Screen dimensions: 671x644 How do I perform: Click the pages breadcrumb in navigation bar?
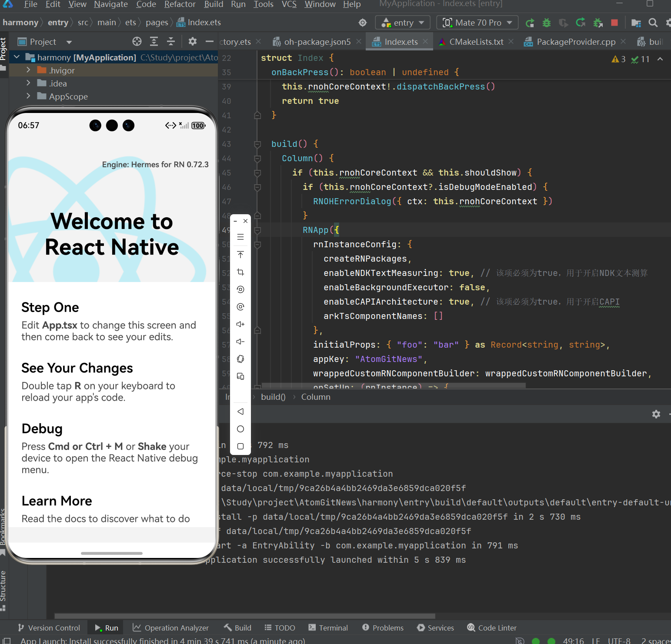[x=157, y=22]
